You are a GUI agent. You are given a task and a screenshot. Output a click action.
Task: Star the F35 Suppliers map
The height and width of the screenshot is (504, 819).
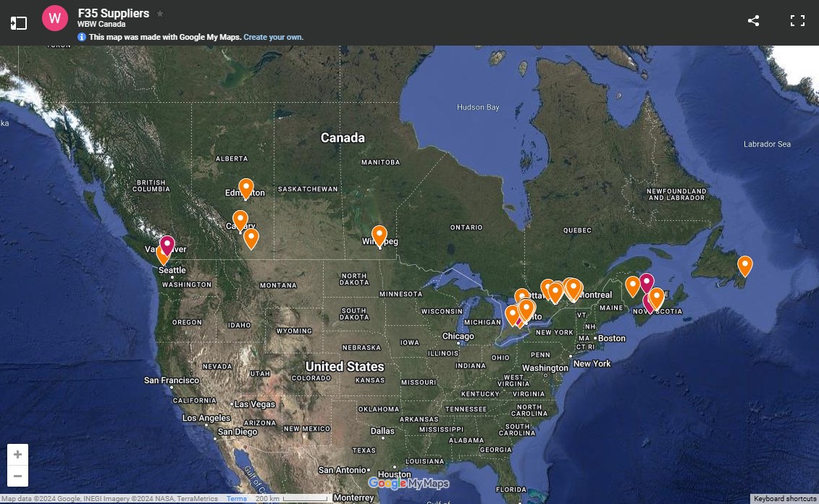(160, 14)
